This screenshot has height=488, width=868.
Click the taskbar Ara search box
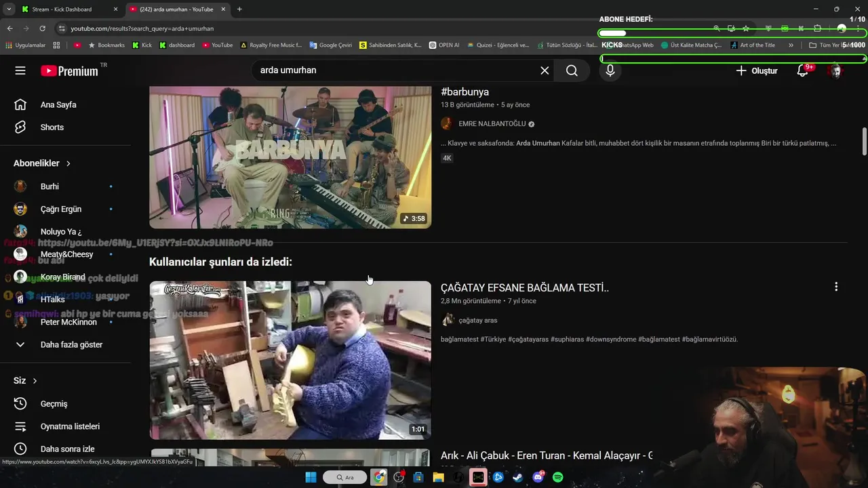pos(344,477)
